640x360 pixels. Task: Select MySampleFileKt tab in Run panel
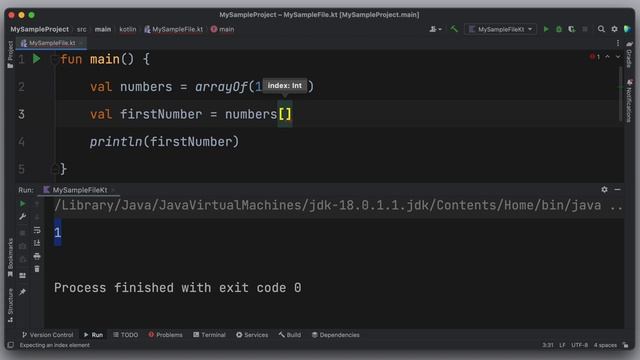tap(80, 190)
